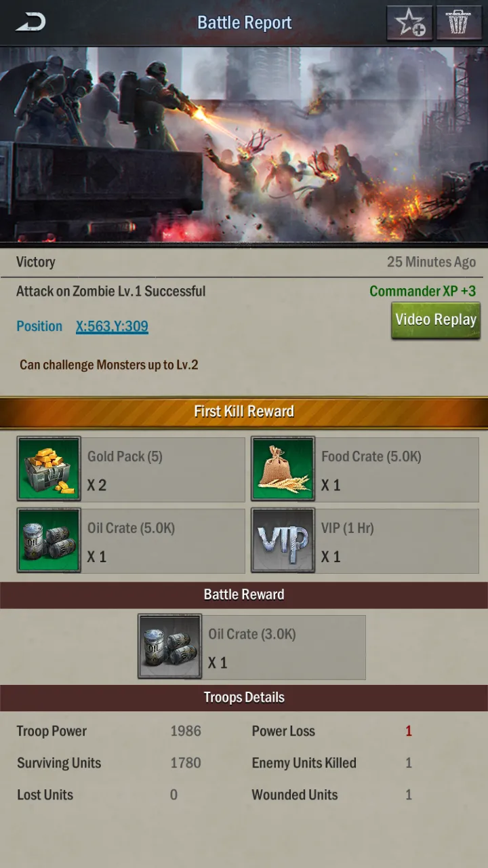The image size is (488, 868).
Task: Select the Oil Crate (5.0K) barrels icon
Action: 49,540
